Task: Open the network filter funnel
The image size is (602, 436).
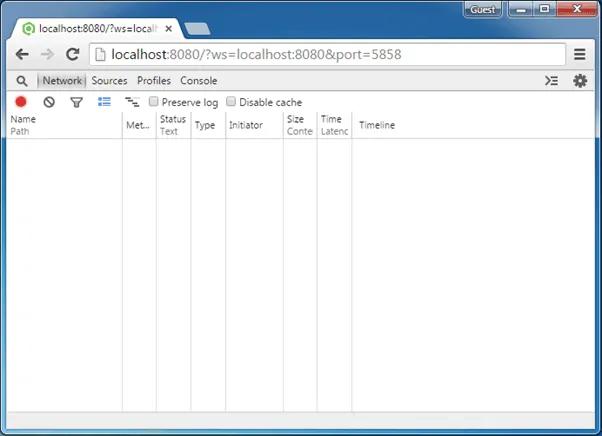Action: tap(76, 102)
